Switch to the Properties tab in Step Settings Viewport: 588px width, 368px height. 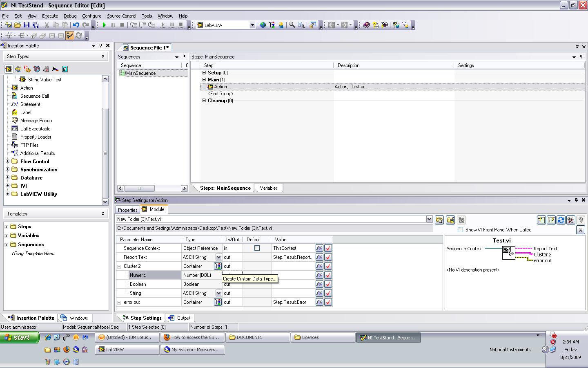tap(127, 209)
